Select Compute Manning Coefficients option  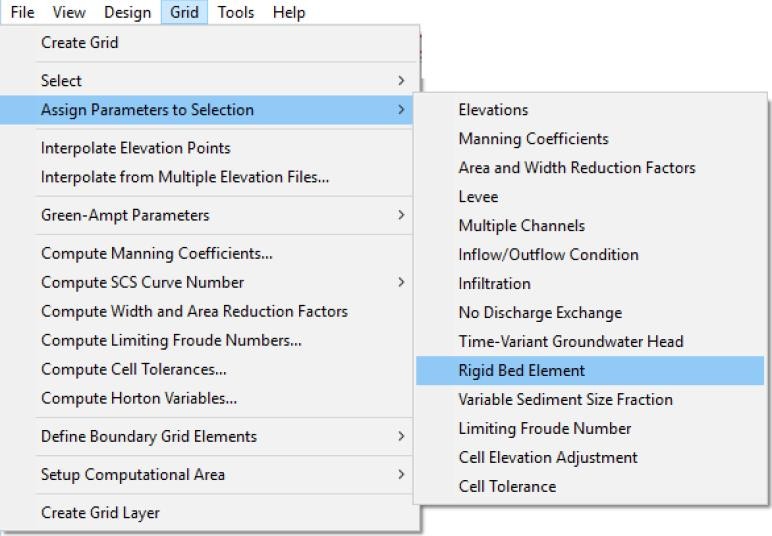156,254
